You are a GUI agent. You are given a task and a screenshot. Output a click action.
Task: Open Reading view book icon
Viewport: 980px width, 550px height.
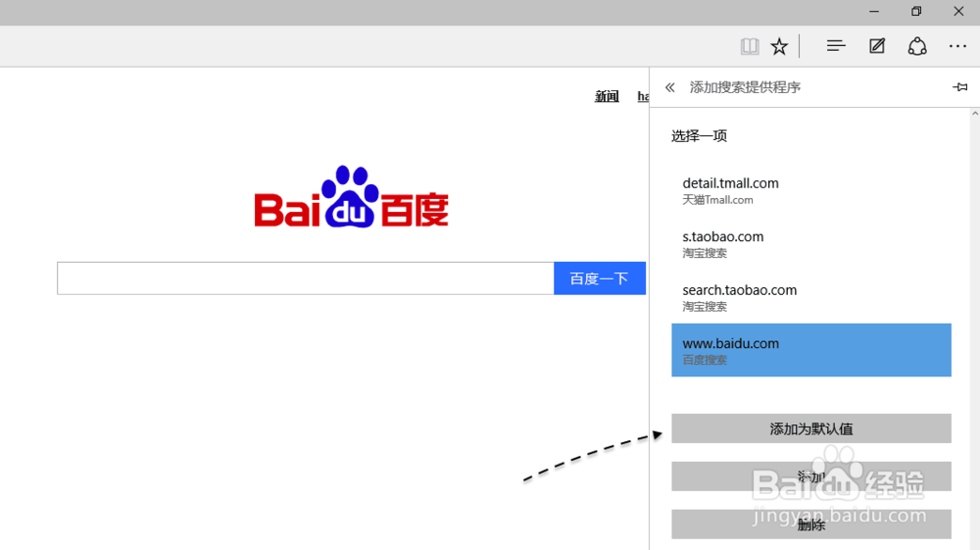click(x=750, y=46)
